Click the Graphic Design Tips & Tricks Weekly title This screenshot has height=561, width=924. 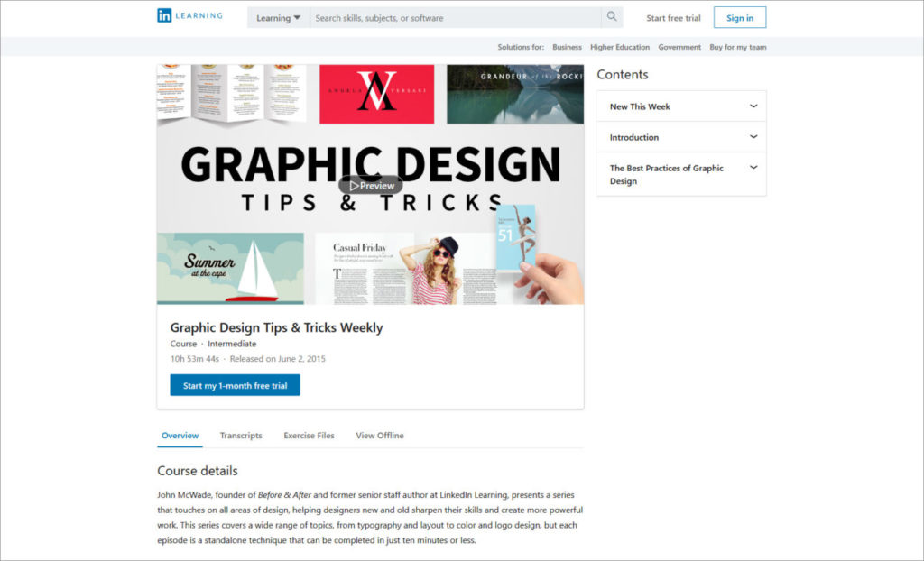(x=276, y=327)
